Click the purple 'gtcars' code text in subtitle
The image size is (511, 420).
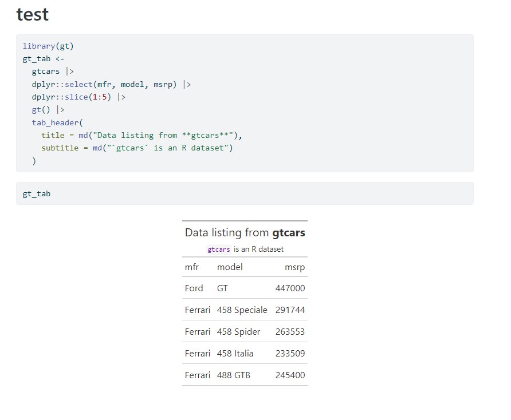click(x=219, y=249)
